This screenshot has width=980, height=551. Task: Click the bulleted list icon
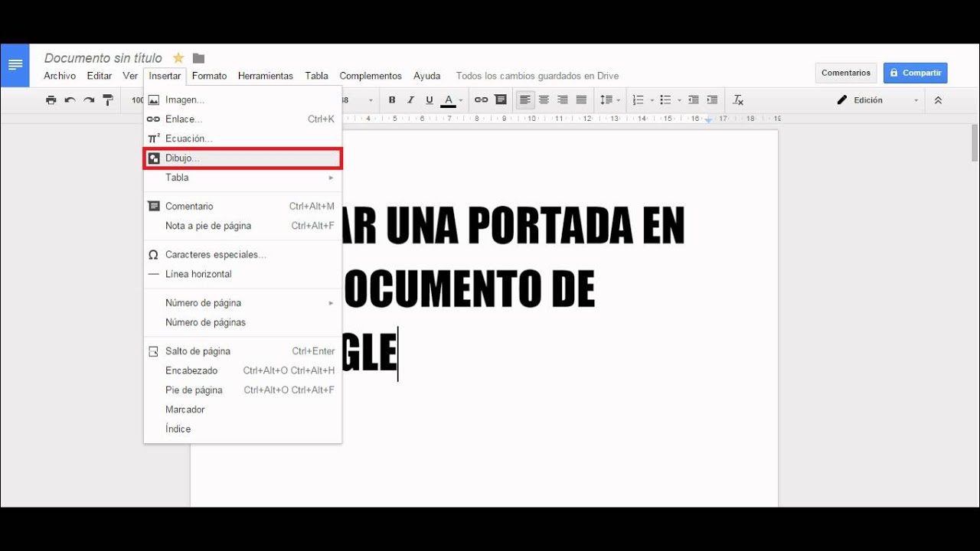665,100
